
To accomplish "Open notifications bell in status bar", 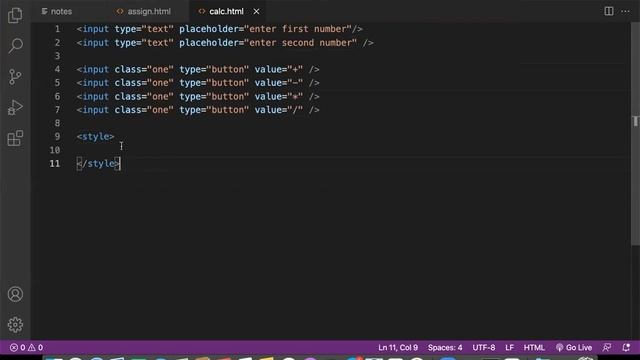I will point(626,347).
